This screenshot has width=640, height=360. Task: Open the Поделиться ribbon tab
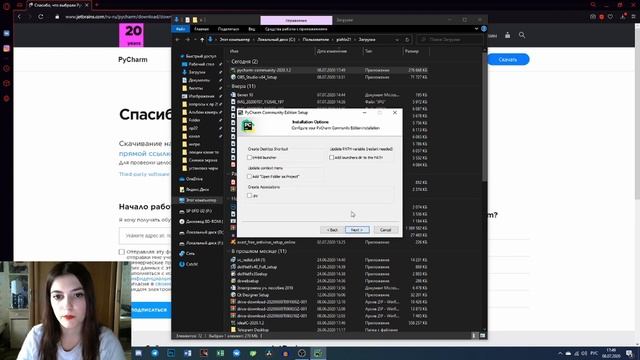click(228, 29)
